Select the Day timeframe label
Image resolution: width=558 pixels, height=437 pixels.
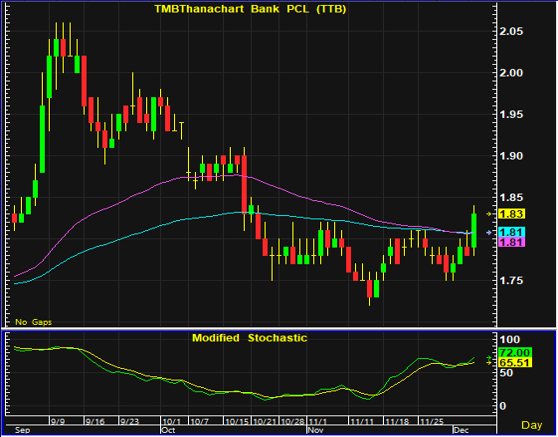coord(532,425)
